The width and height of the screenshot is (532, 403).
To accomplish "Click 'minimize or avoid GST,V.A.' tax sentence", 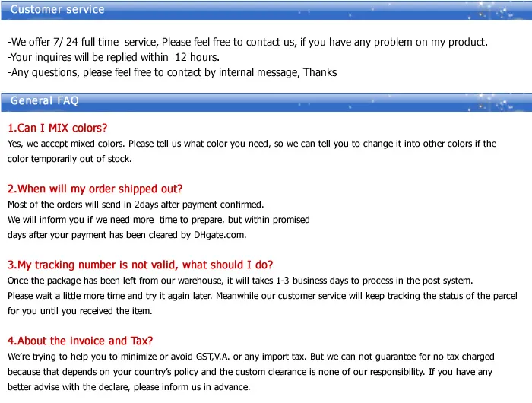I will (x=251, y=357).
